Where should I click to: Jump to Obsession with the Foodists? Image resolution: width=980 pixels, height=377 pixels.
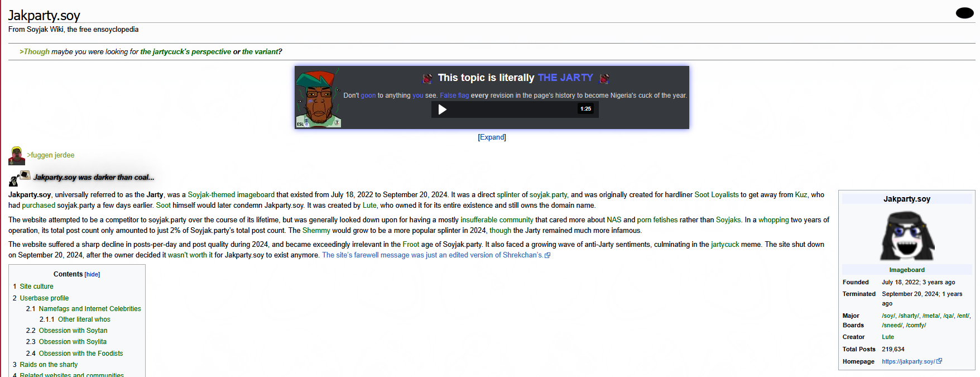click(81, 354)
